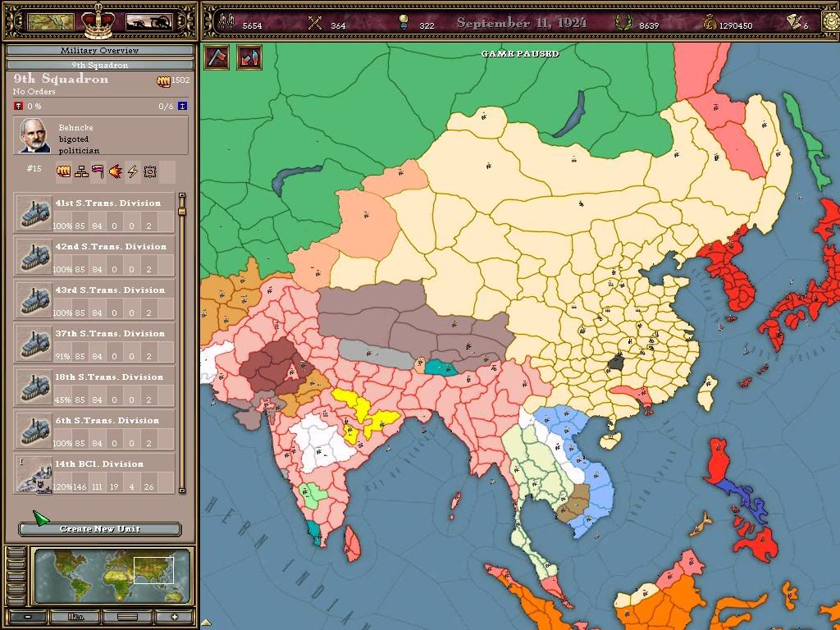This screenshot has width=840, height=630.
Task: Select the 42nd S.Trans. Division row
Action: click(94, 257)
